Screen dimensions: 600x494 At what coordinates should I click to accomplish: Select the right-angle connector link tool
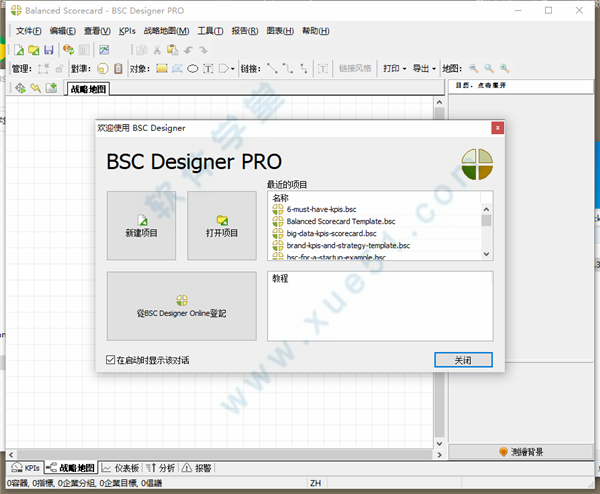pos(304,68)
